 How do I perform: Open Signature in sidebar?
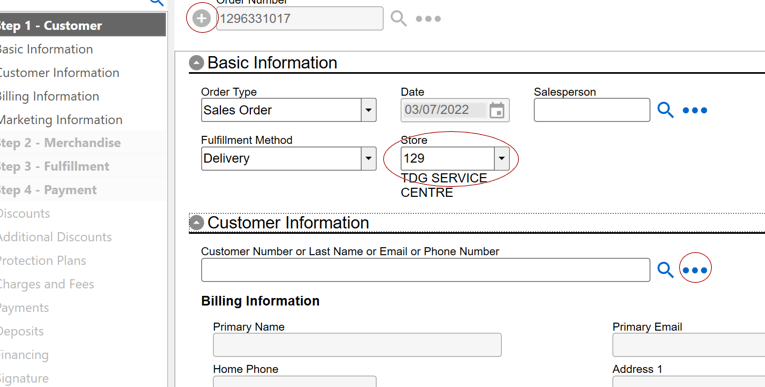(24, 378)
